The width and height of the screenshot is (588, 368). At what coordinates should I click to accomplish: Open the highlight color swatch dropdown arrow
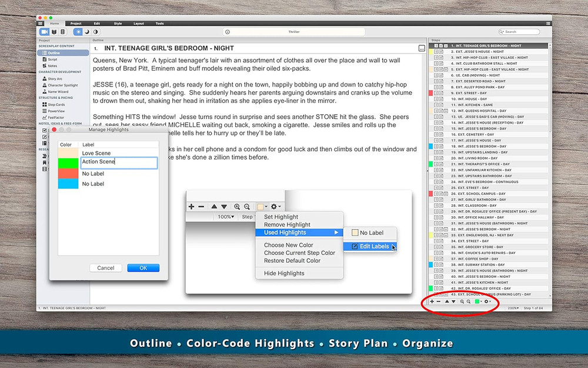point(481,302)
